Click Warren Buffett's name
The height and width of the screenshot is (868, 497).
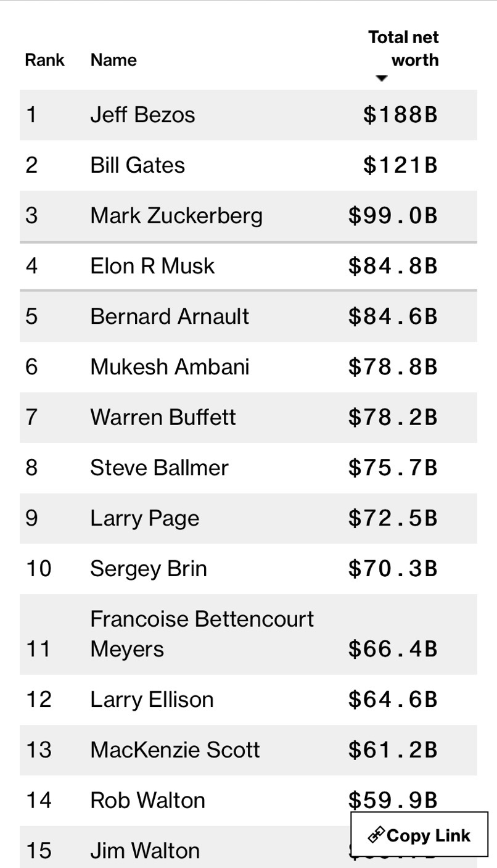point(163,418)
